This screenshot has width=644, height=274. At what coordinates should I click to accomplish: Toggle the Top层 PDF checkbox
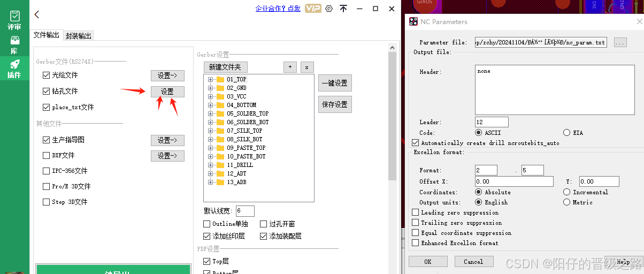(207, 261)
